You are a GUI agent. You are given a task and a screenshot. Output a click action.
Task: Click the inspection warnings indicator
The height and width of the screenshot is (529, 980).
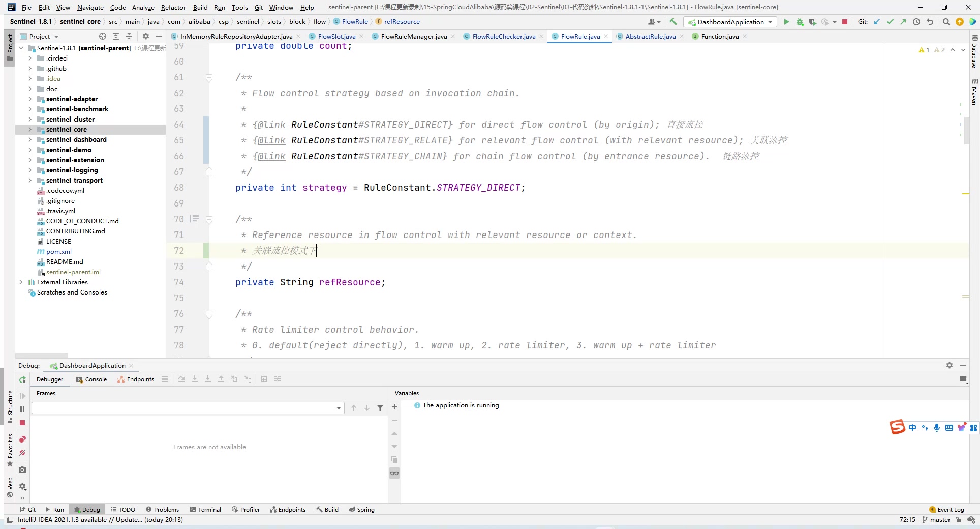pos(932,50)
